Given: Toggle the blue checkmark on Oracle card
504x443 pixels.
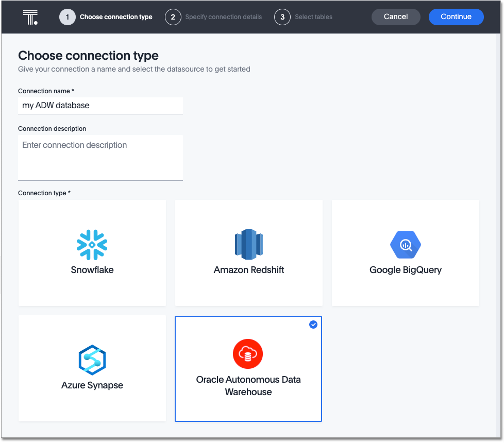Looking at the screenshot, I should pos(313,325).
